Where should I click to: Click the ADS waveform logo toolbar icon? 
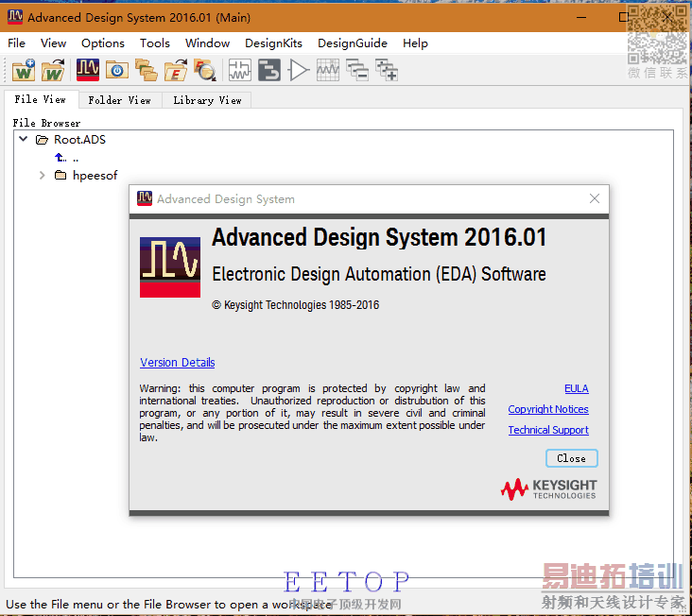point(87,70)
